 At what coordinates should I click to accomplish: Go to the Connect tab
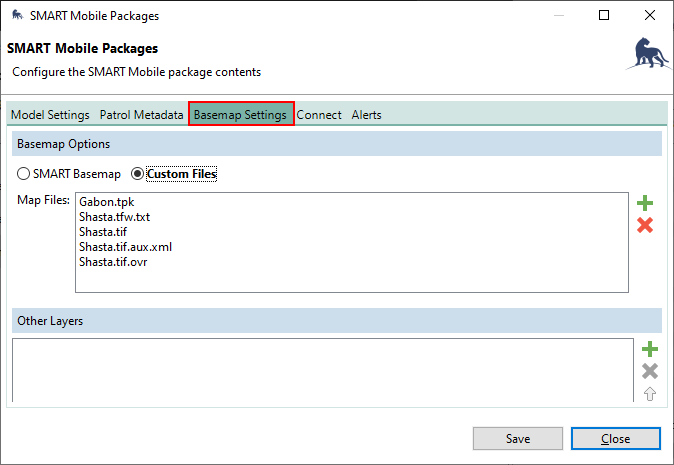[319, 115]
